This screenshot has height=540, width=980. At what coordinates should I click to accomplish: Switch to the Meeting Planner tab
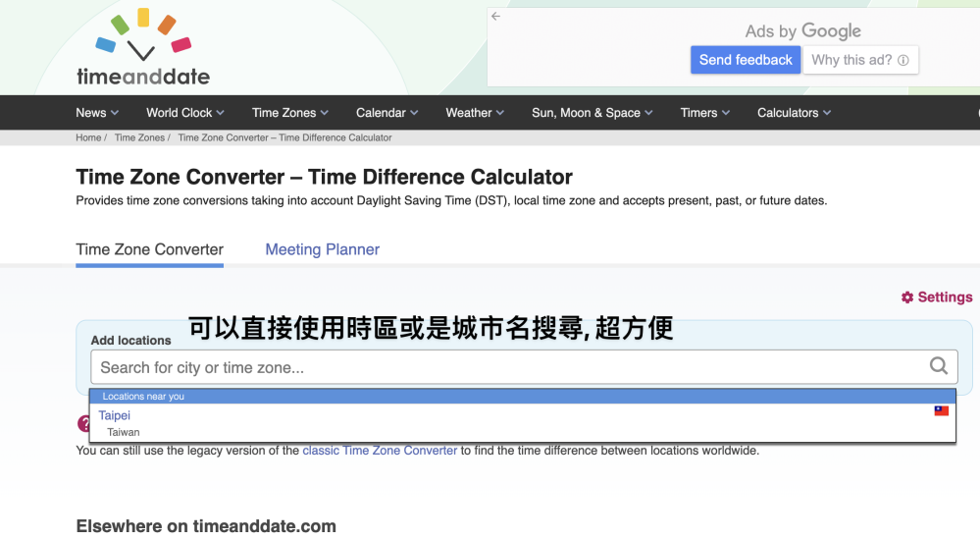(322, 249)
